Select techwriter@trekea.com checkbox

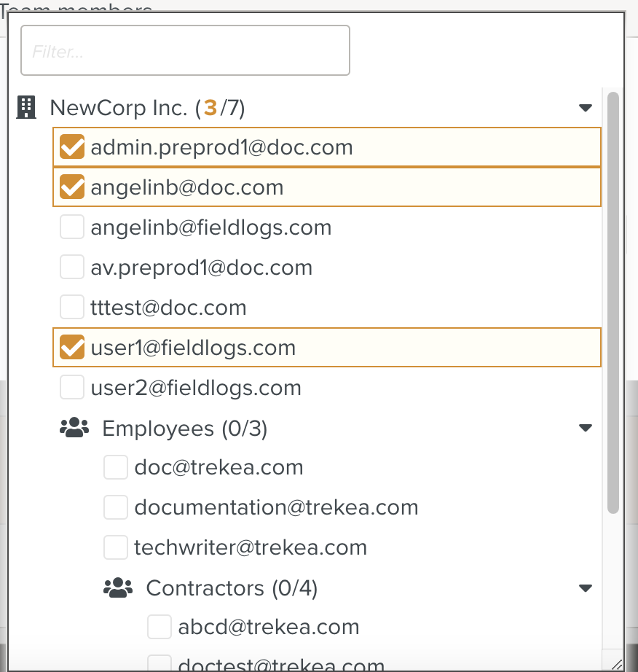click(116, 547)
